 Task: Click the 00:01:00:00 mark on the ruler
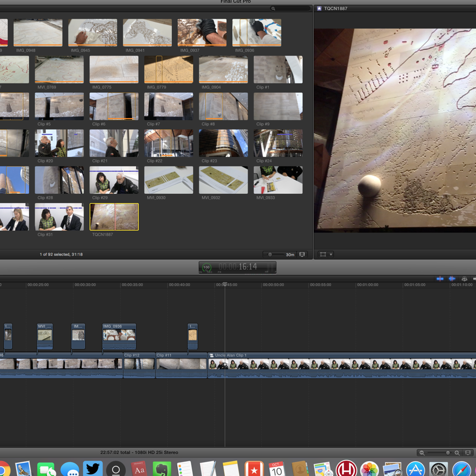368,285
